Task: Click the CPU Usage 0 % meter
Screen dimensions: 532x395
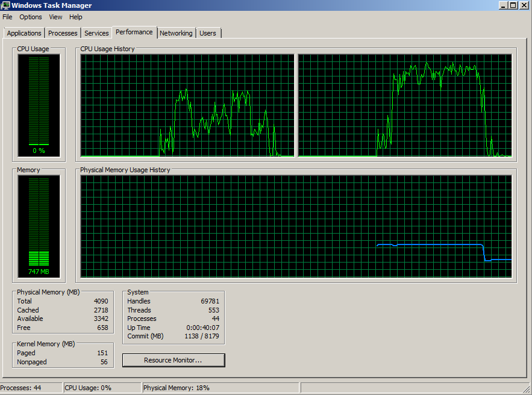Action: [x=39, y=105]
